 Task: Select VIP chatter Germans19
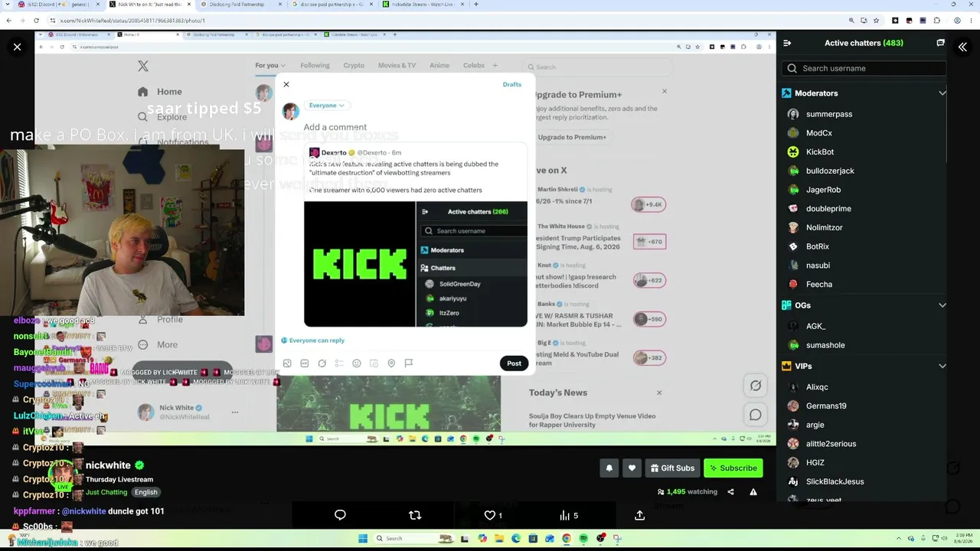pos(825,406)
